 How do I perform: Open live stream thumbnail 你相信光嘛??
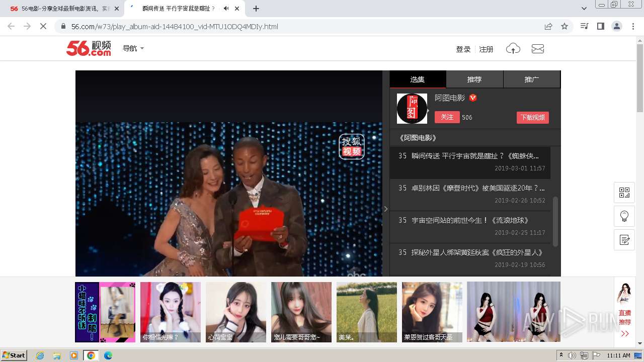coord(171,312)
